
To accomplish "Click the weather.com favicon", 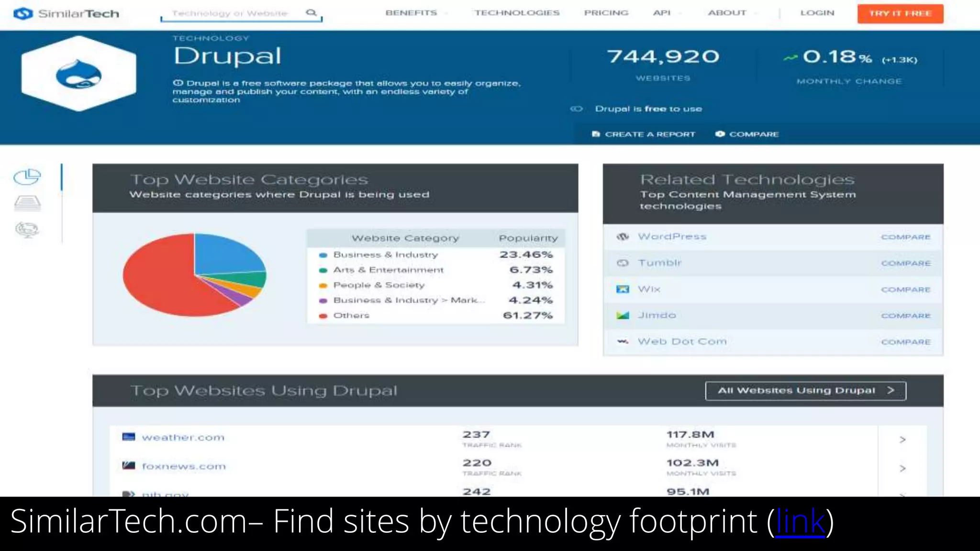I will 128,437.
